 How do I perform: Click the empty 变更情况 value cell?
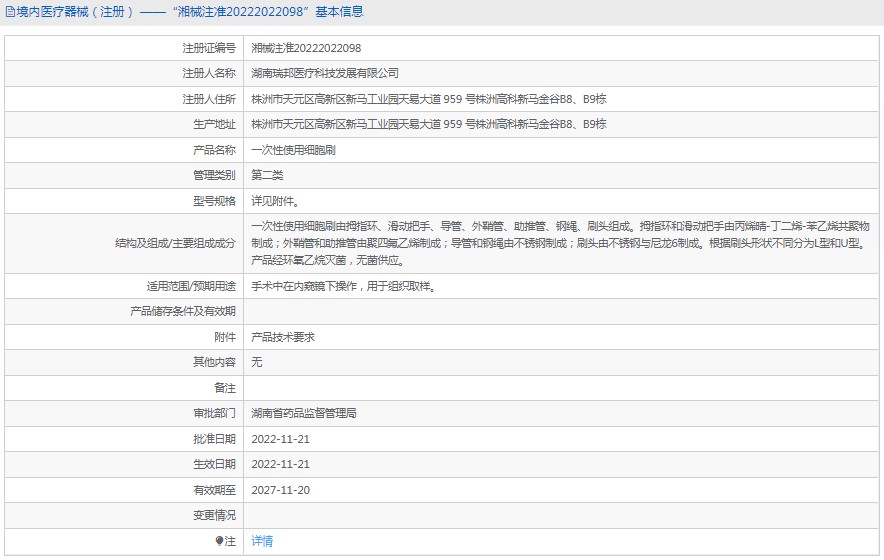coord(560,515)
